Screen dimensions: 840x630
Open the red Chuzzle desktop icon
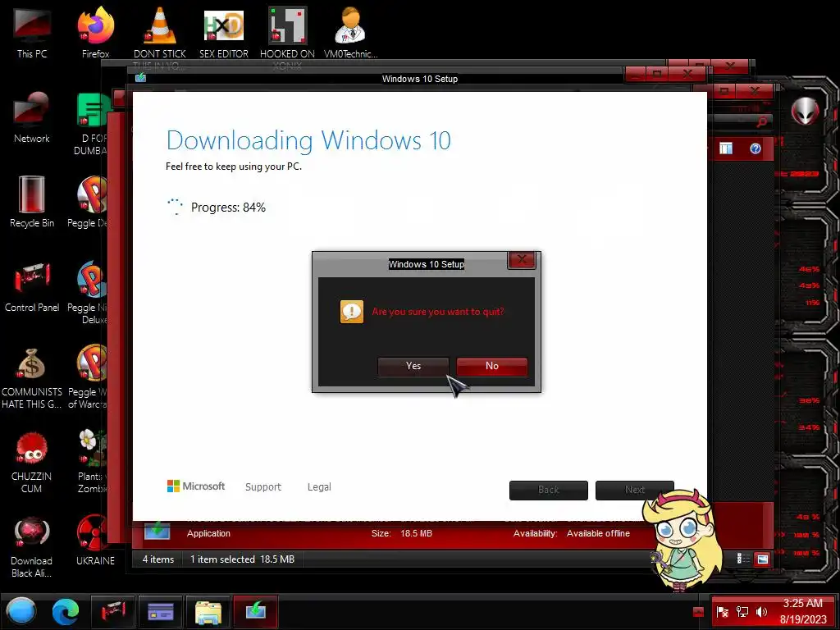click(32, 462)
